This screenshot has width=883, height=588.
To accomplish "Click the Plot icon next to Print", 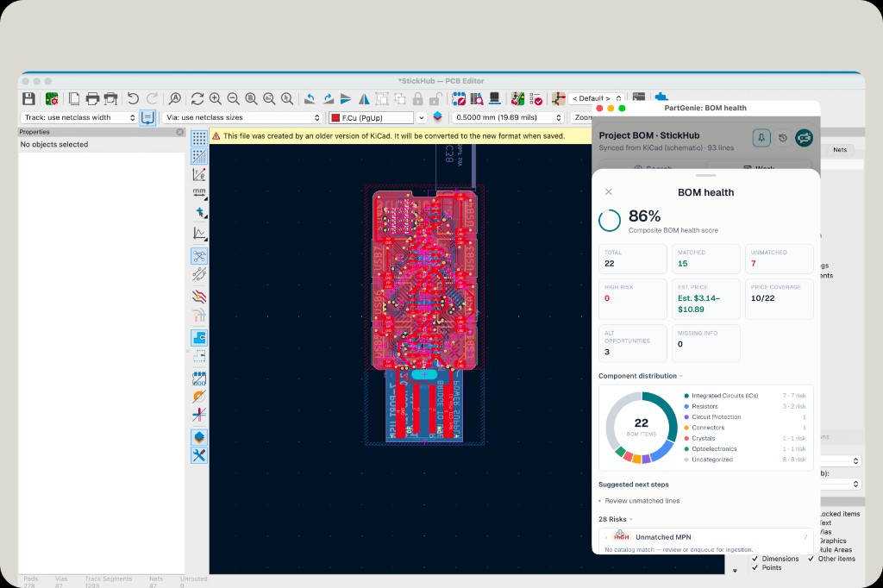I will coord(111,98).
